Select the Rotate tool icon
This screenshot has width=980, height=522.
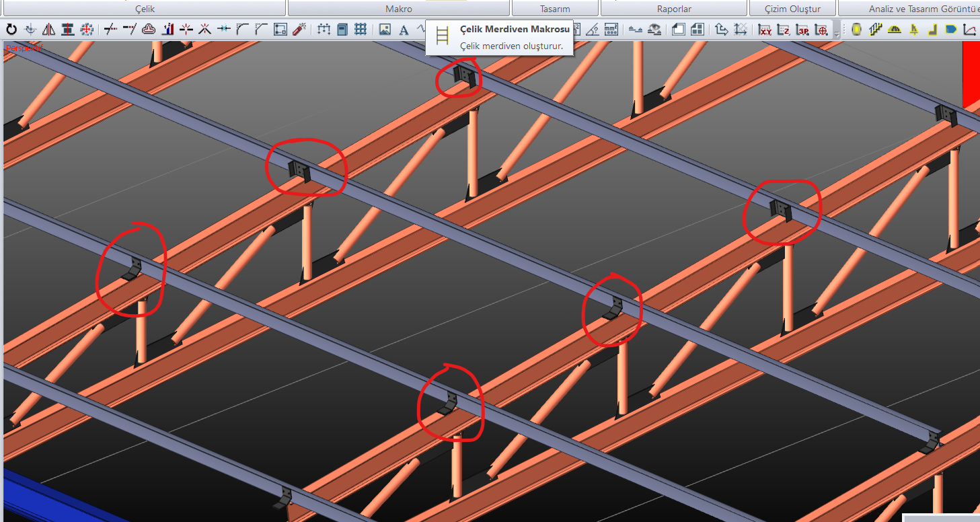(11, 30)
